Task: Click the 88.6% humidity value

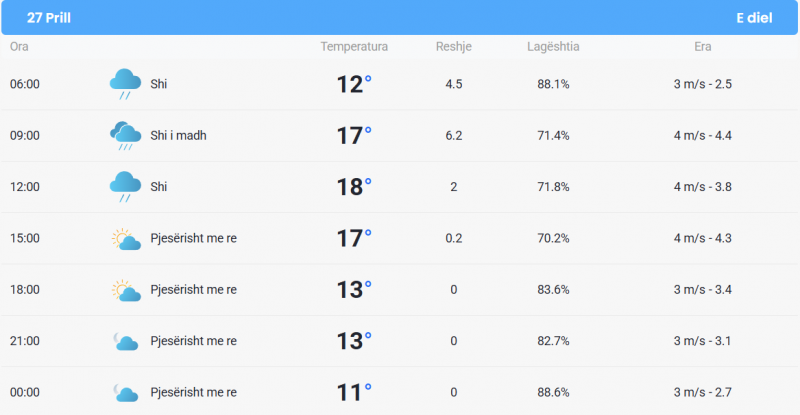Action: pyautogui.click(x=553, y=392)
